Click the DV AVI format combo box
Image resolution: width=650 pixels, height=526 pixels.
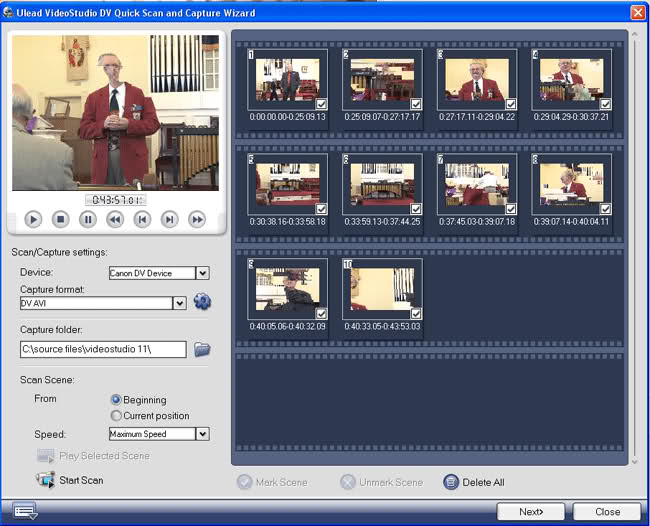(103, 303)
